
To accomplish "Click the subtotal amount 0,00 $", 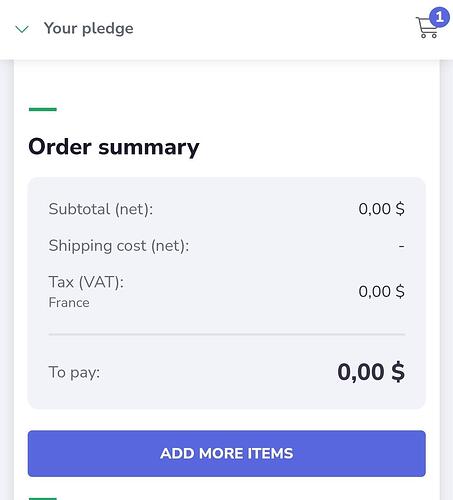I will pyautogui.click(x=381, y=209).
